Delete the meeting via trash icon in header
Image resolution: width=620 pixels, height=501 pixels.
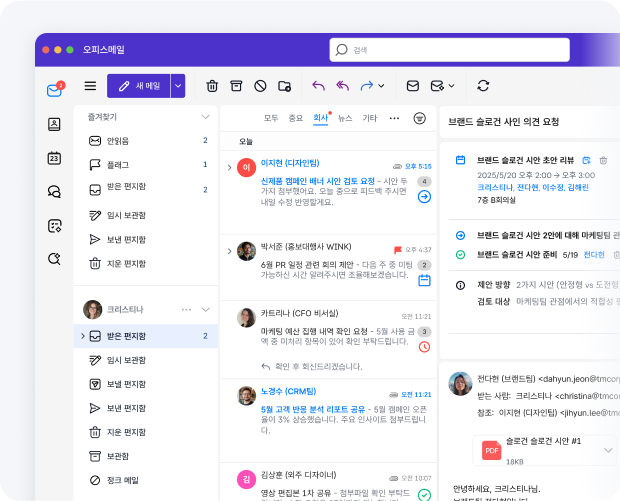603,161
